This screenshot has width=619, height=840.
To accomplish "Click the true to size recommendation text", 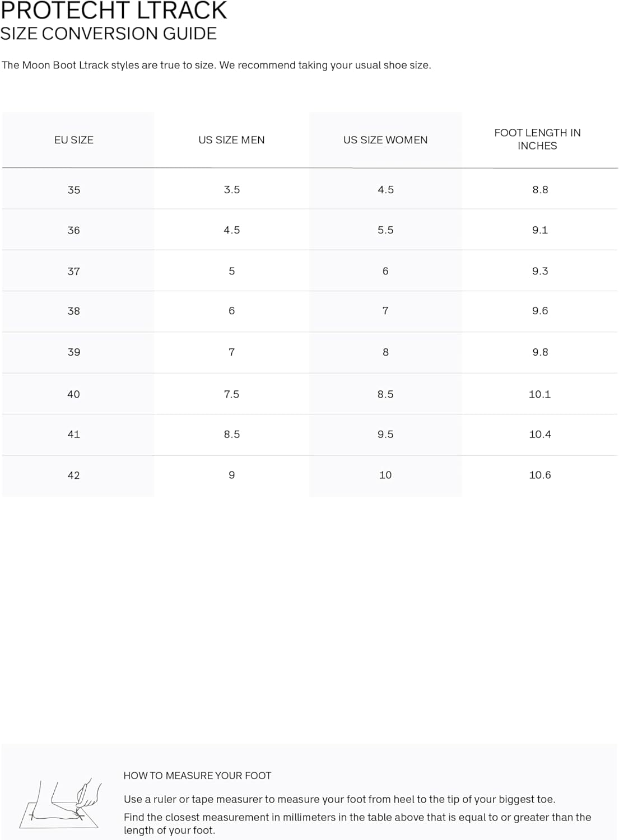I will [216, 65].
